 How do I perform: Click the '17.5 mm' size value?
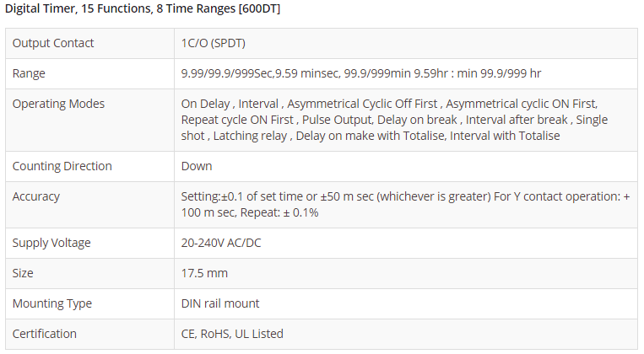click(204, 273)
